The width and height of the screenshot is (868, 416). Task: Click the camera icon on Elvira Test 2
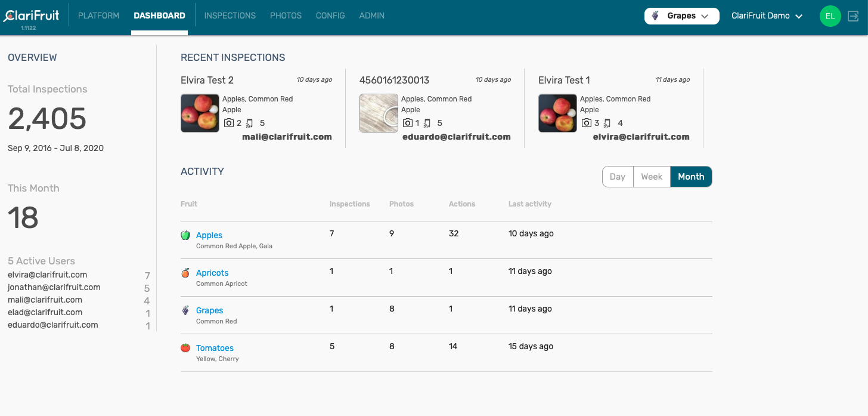pyautogui.click(x=229, y=123)
